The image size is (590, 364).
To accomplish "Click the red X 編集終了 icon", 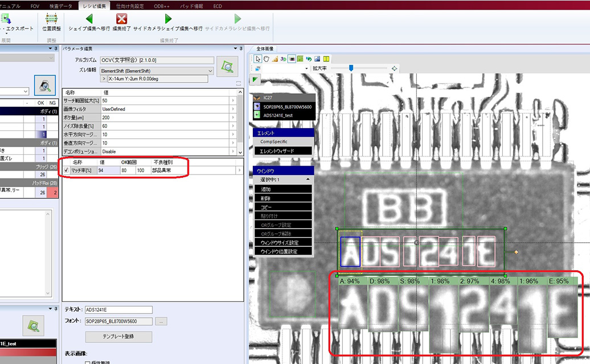I will [121, 18].
